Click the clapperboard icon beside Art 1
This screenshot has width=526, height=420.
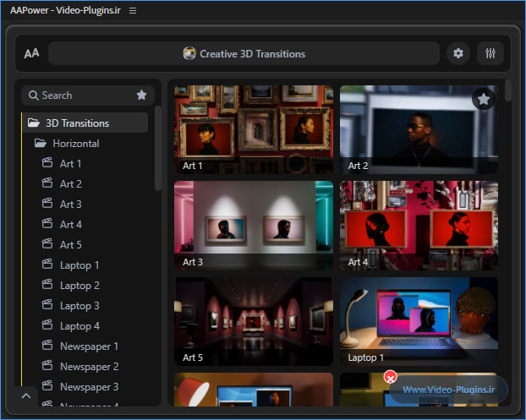(47, 163)
